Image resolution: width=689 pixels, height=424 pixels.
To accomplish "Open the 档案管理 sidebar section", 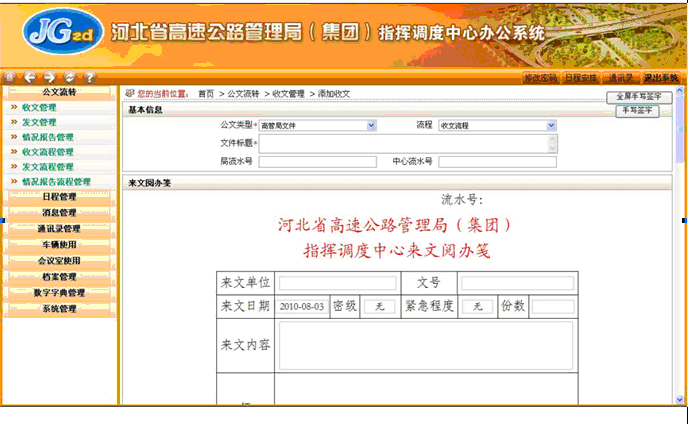I will (59, 277).
